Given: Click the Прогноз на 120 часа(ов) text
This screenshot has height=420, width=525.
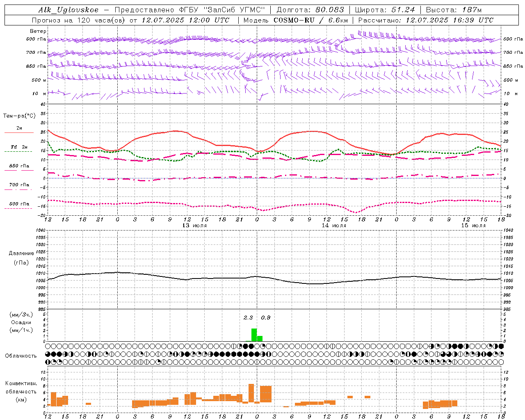Looking at the screenshot, I should (79, 20).
